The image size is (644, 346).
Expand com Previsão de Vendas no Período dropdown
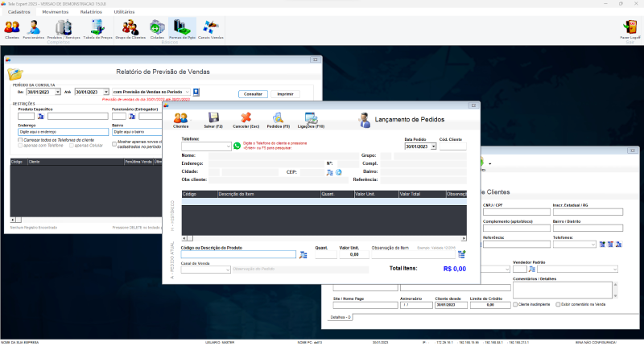click(188, 92)
